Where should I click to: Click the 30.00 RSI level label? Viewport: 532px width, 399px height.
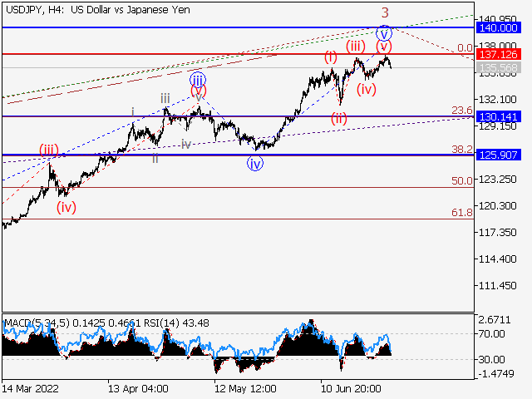[491, 359]
